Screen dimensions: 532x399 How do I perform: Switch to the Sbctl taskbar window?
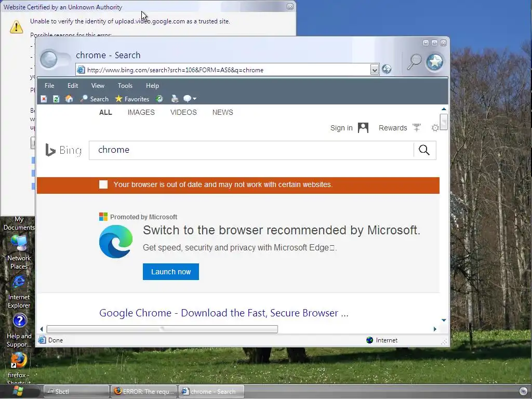76,392
